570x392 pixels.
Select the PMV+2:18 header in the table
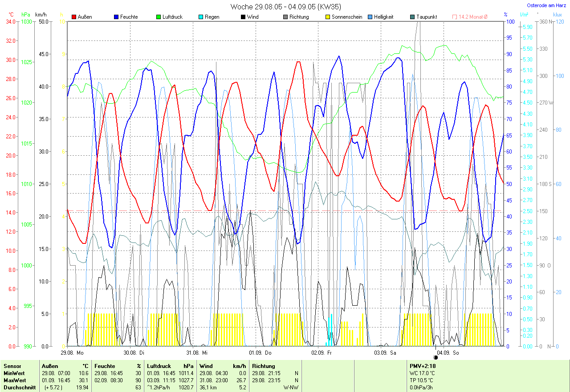422,366
